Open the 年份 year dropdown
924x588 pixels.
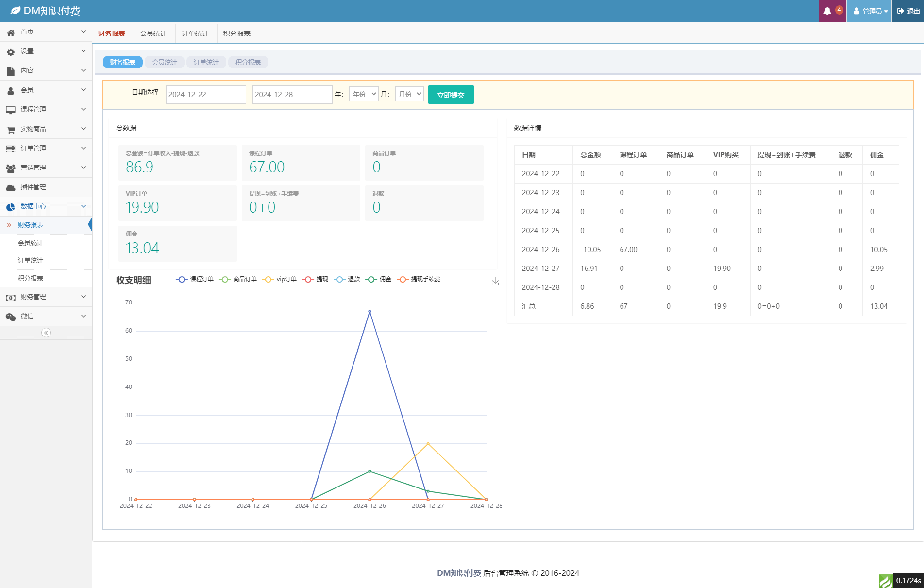pos(364,94)
